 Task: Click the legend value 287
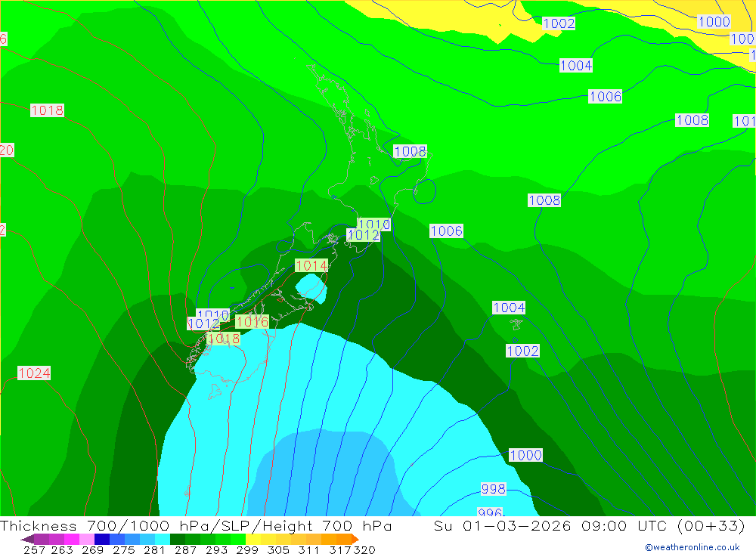point(185,549)
